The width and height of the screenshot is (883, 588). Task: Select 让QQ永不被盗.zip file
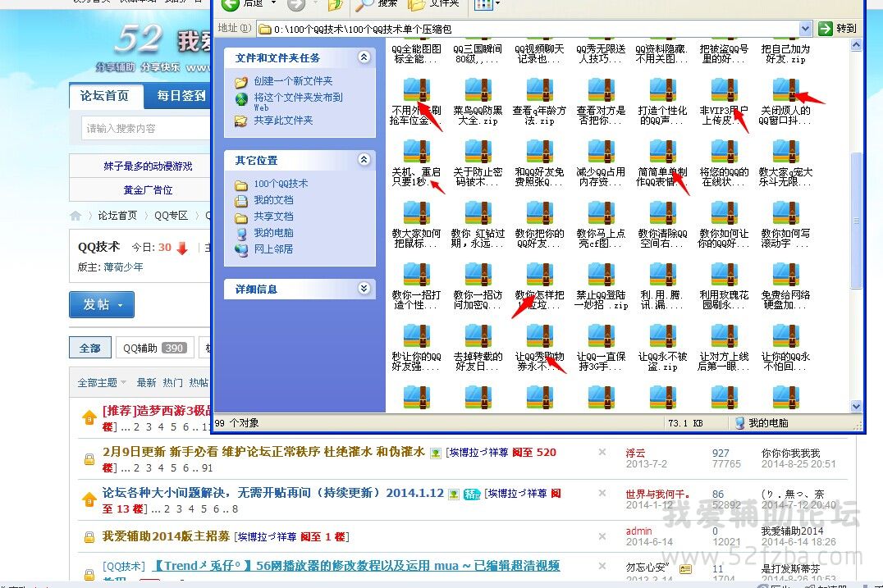click(662, 347)
